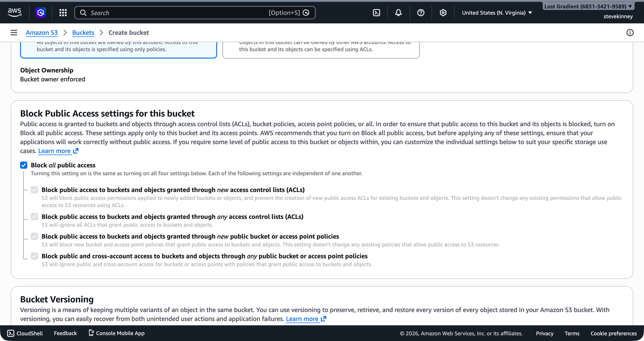Open the Terms link
The image size is (644, 341).
[572, 333]
